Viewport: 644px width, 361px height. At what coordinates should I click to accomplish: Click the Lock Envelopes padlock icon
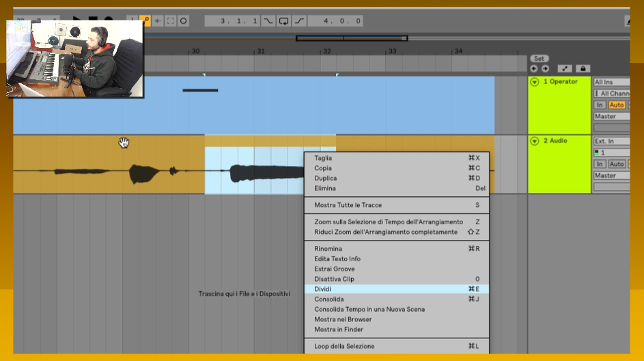pos(583,68)
